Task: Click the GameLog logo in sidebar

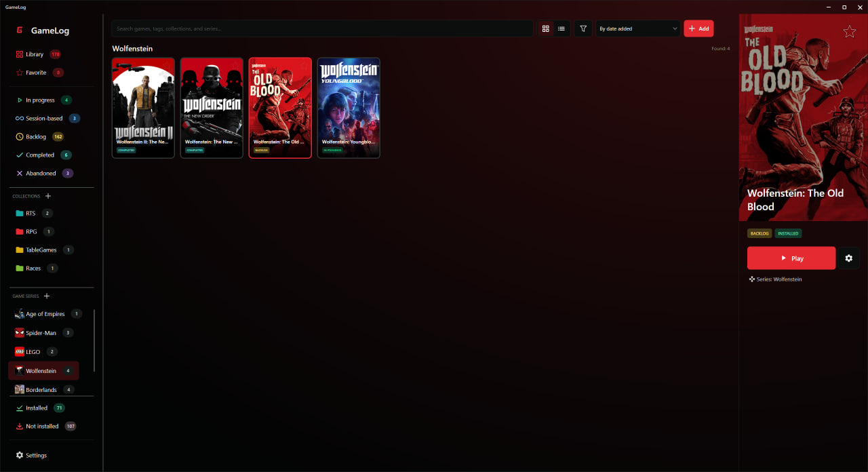Action: point(42,31)
